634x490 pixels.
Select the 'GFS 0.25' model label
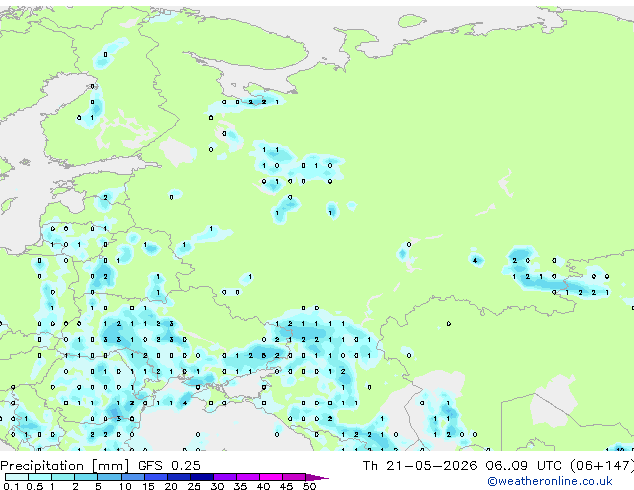pos(169,466)
